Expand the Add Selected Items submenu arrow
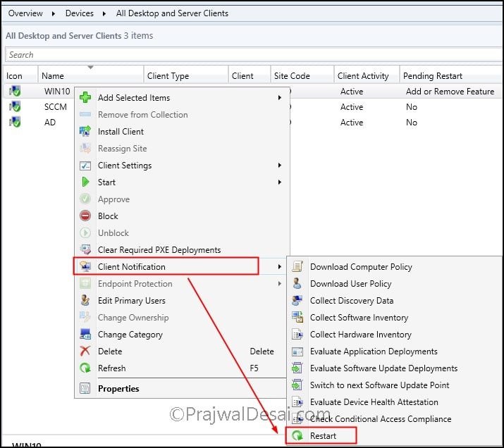Image resolution: width=504 pixels, height=448 pixels. coord(280,97)
